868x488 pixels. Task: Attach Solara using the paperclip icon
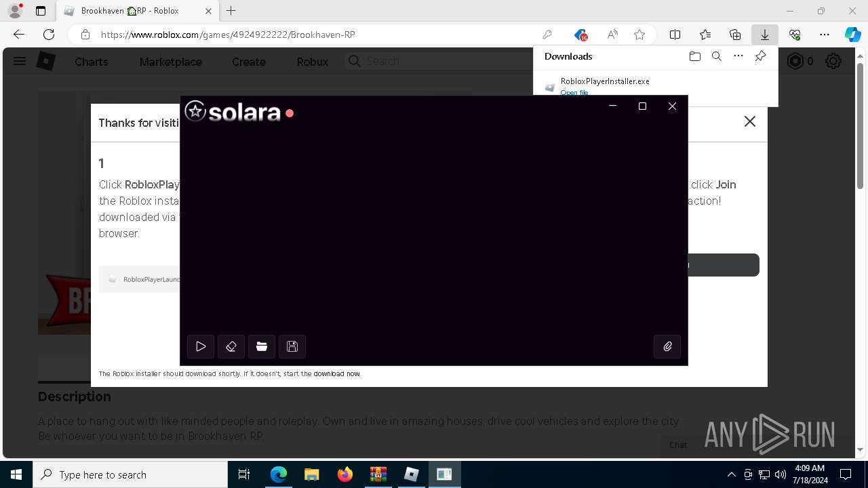pyautogui.click(x=667, y=346)
